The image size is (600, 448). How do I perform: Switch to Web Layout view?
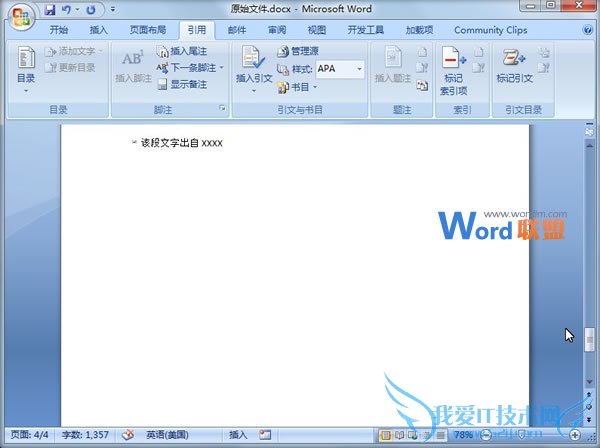tap(413, 435)
